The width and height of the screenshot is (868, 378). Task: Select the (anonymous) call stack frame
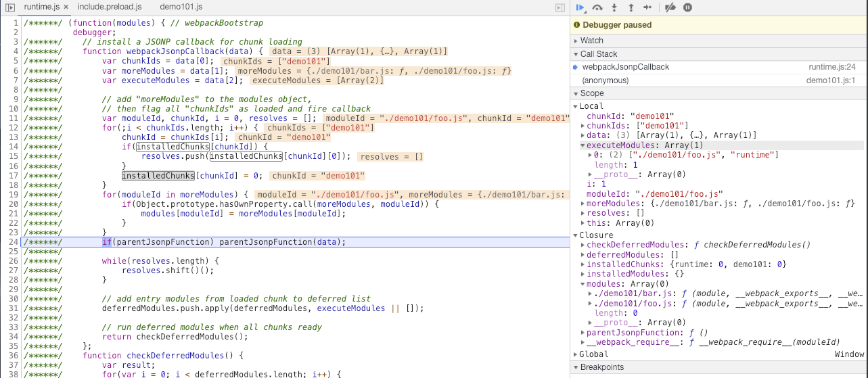coord(719,80)
